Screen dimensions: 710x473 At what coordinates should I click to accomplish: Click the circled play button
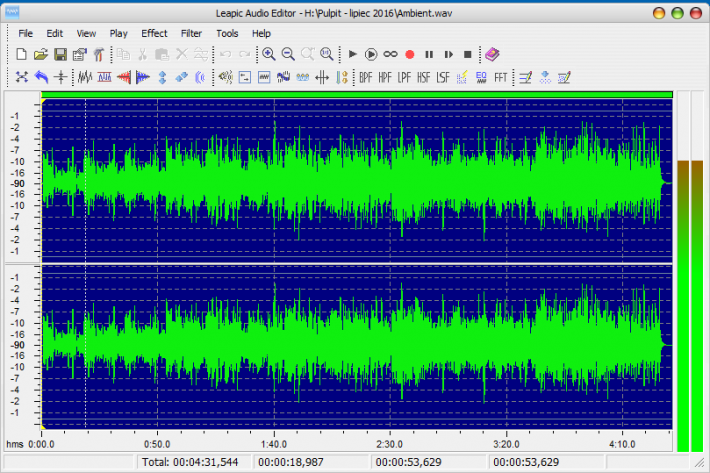(x=371, y=55)
